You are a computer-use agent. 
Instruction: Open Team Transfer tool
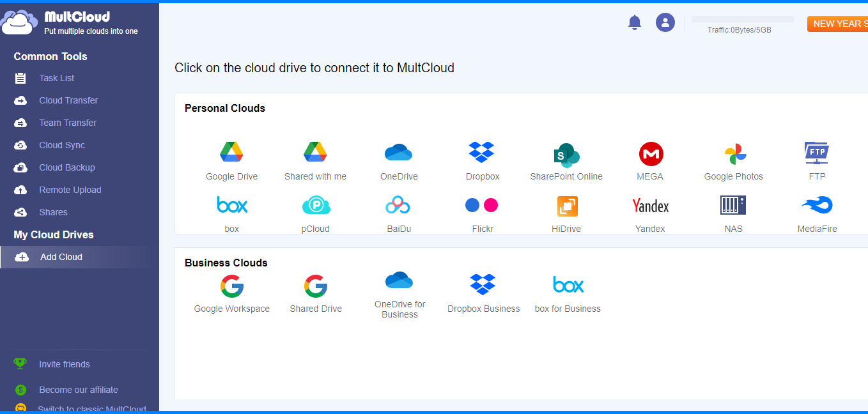(68, 123)
